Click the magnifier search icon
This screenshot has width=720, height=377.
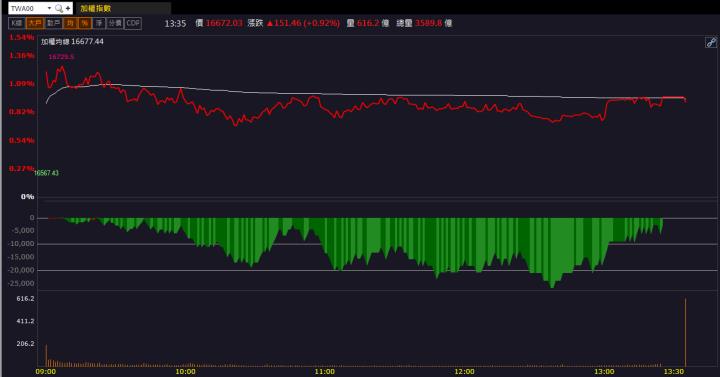(x=59, y=8)
